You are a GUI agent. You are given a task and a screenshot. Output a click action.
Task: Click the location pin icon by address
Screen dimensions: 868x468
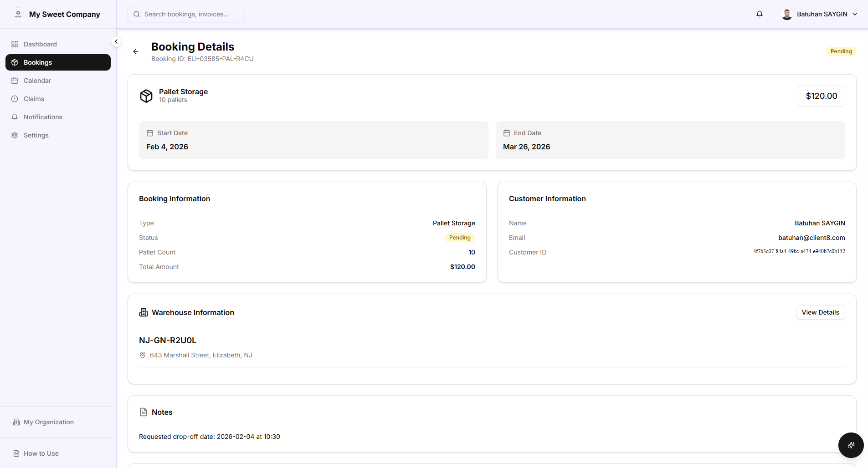point(143,355)
